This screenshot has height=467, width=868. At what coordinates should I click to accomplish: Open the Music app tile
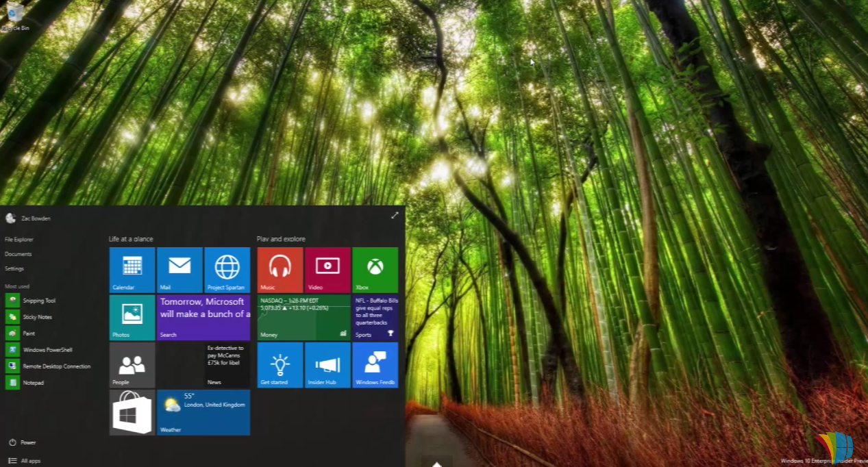click(279, 269)
